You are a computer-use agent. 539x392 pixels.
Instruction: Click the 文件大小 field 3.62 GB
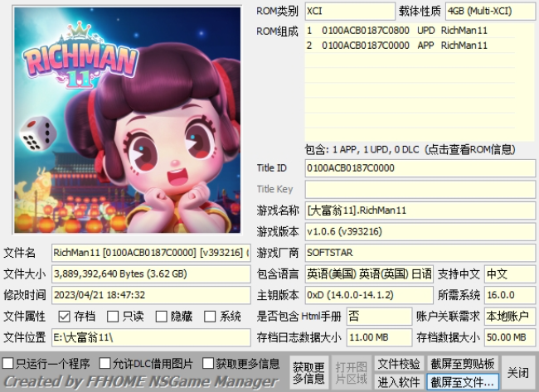point(151,274)
